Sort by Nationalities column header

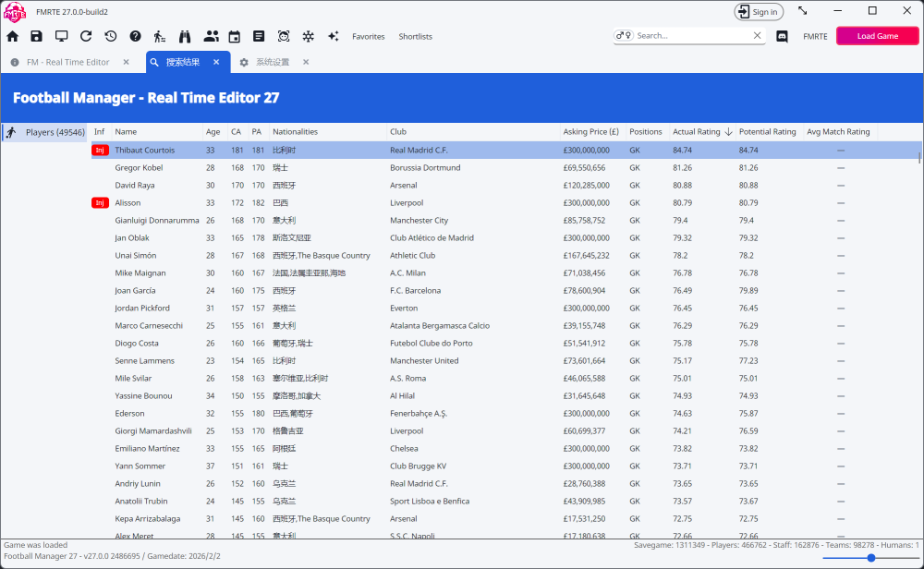click(296, 132)
